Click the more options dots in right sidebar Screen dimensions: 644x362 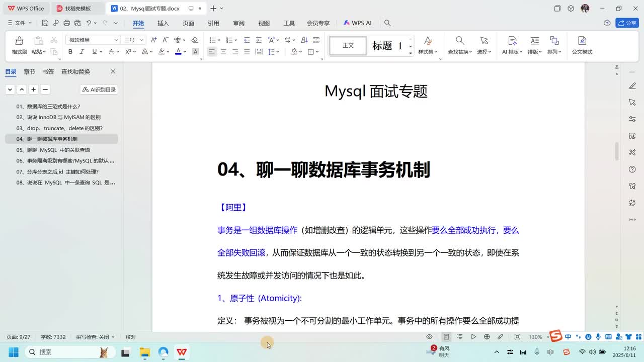point(632,220)
